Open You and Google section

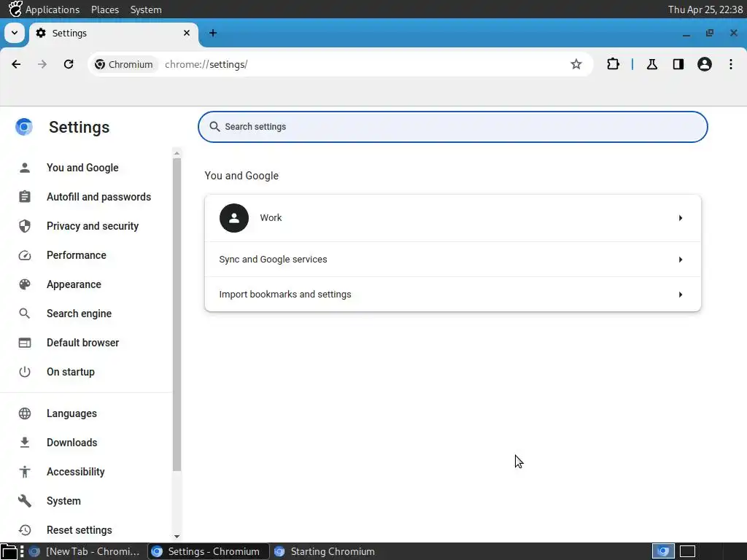point(82,168)
